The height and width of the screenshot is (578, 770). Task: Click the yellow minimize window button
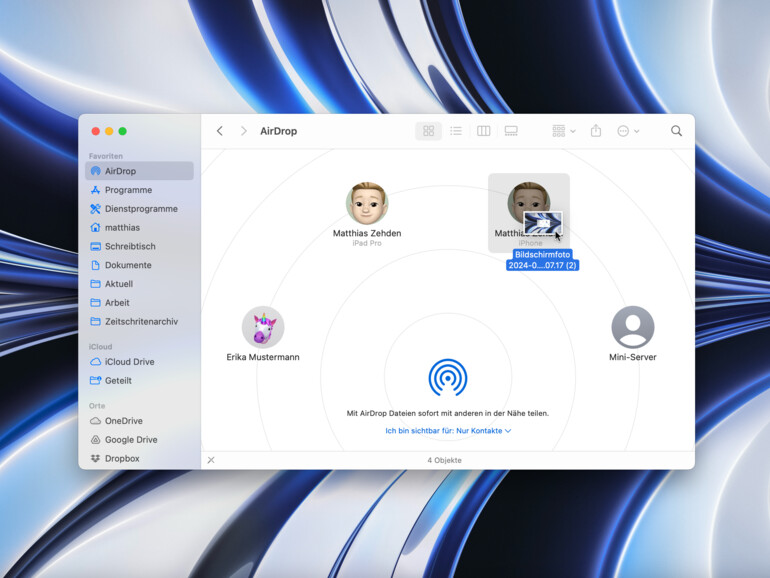(x=109, y=131)
